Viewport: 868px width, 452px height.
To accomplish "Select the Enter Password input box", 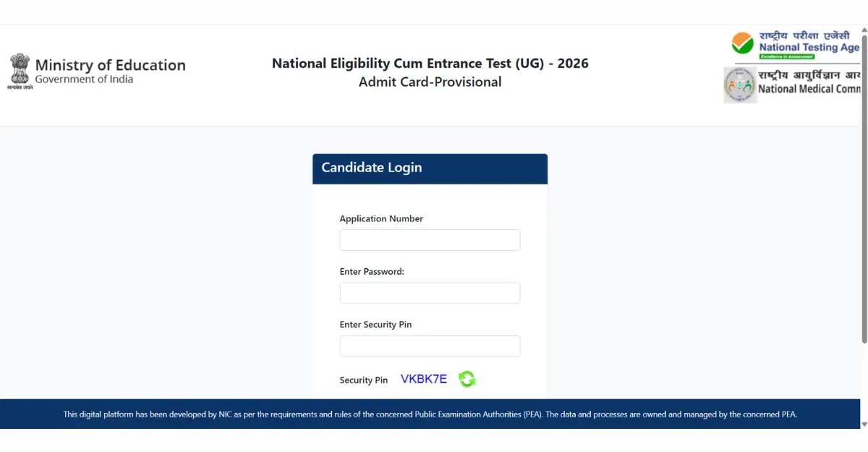I will click(x=430, y=293).
